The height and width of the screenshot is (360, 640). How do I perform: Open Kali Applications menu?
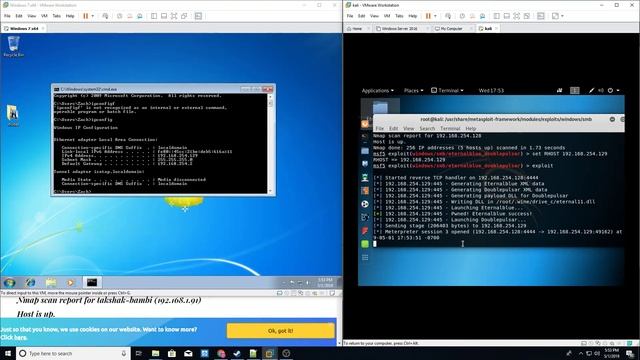378,91
